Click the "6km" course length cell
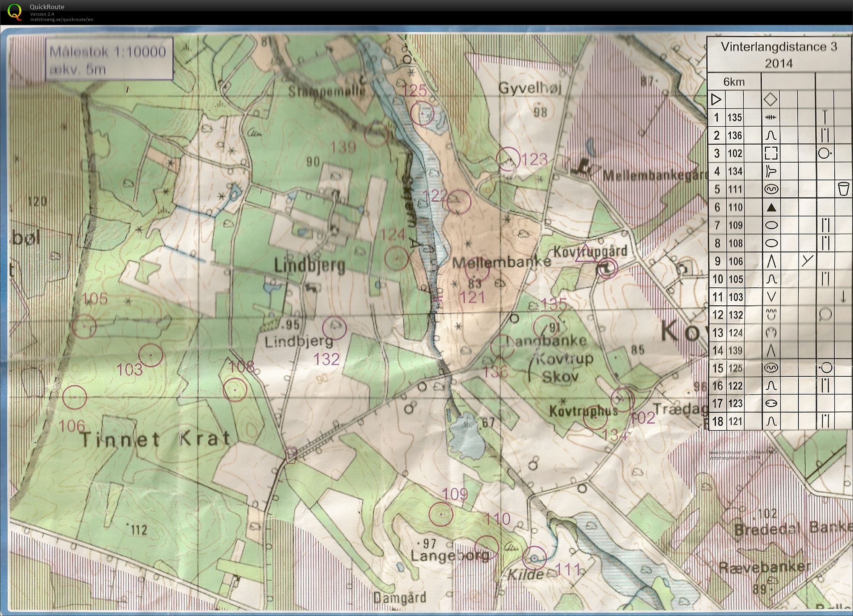Viewport: 853px width, 616px height. click(734, 82)
